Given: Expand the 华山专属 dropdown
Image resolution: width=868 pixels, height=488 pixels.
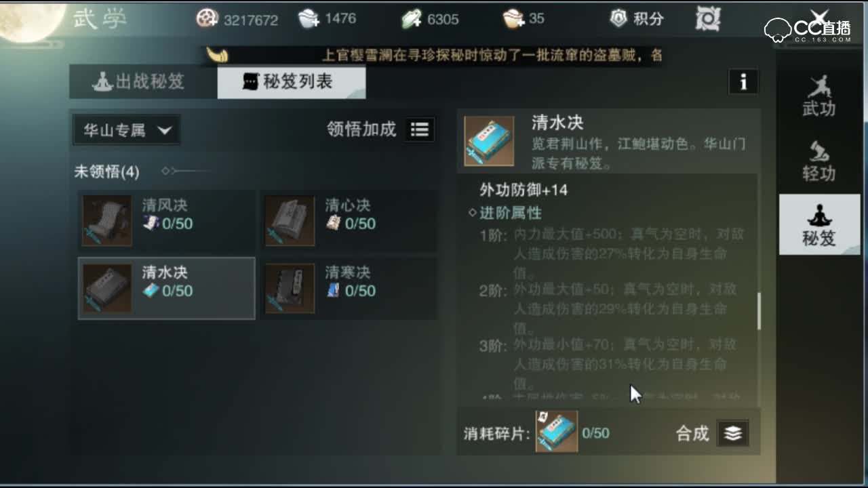Looking at the screenshot, I should [126, 130].
